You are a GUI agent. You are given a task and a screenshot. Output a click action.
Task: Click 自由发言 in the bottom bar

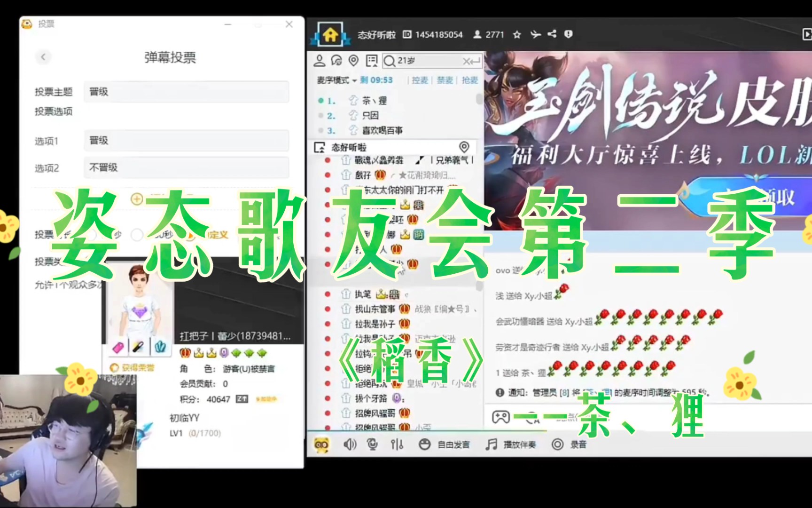pyautogui.click(x=453, y=444)
